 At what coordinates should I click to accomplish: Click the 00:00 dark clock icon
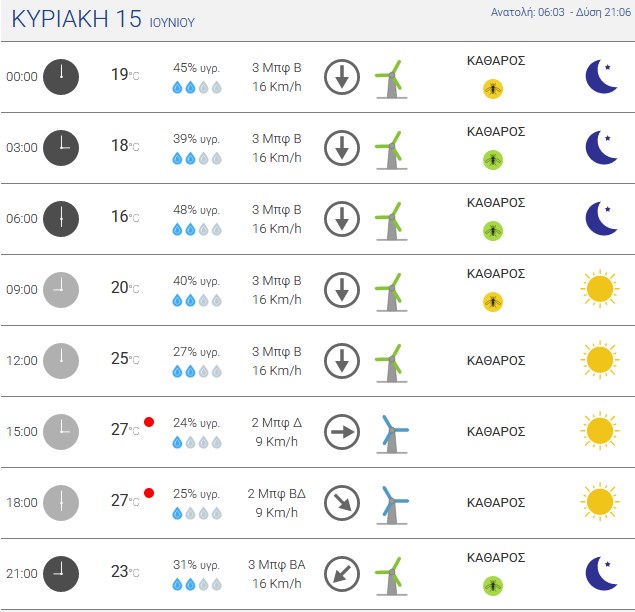(x=61, y=77)
